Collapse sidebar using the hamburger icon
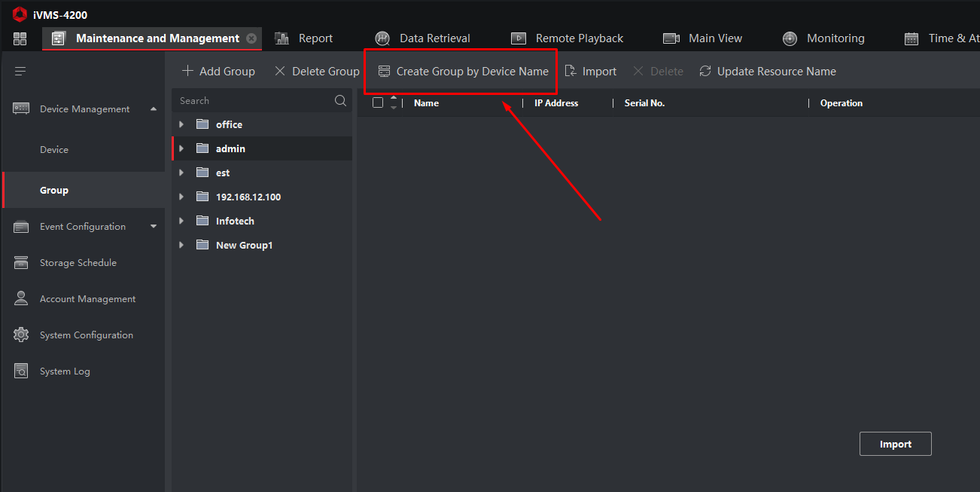This screenshot has height=492, width=980. coord(20,71)
